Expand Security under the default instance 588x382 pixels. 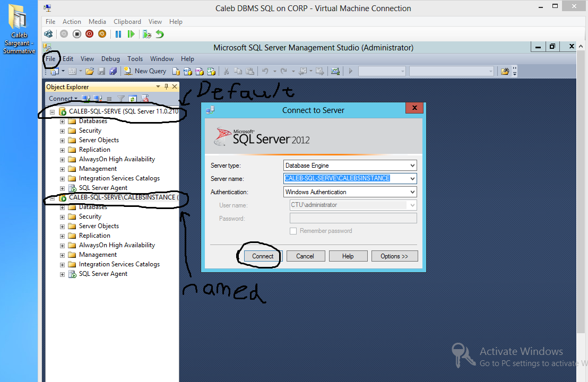point(62,131)
